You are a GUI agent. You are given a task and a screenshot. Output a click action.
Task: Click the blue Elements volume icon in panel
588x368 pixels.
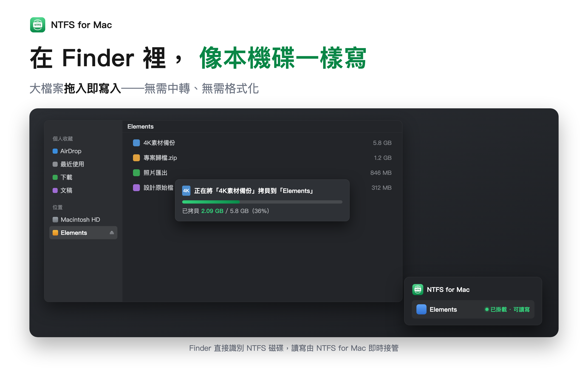[421, 309]
